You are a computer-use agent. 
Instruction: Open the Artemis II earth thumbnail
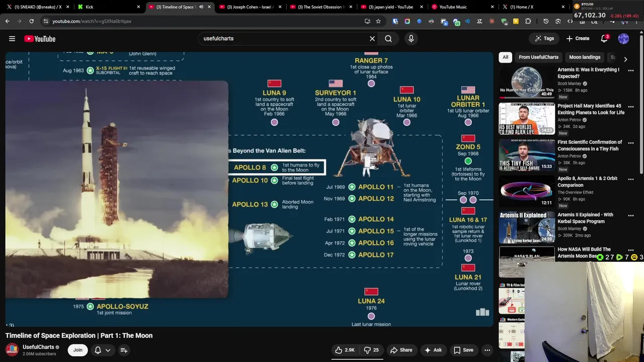click(x=527, y=82)
